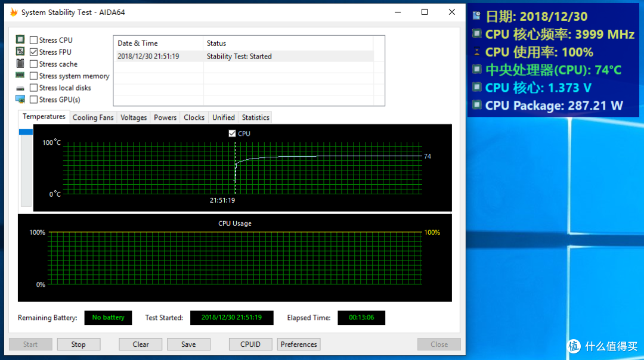
Task: Enable the Stress local disks checkbox
Action: (33, 88)
